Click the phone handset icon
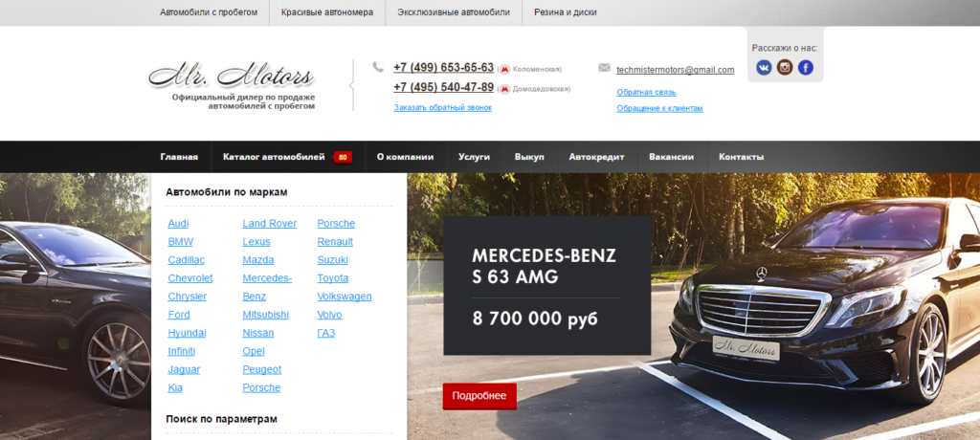This screenshot has height=440, width=980. [377, 67]
